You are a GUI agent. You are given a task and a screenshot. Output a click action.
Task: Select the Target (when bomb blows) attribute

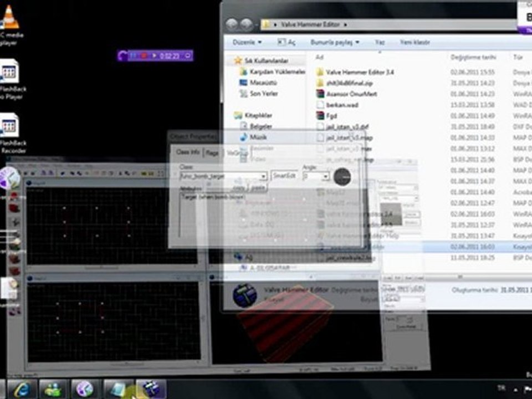(213, 197)
